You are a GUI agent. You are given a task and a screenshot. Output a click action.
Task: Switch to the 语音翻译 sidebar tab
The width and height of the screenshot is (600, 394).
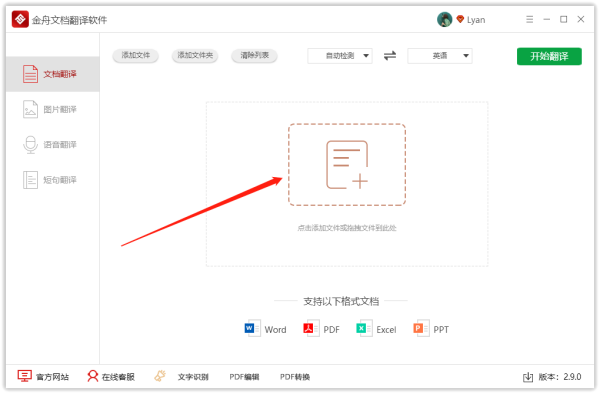click(x=52, y=145)
